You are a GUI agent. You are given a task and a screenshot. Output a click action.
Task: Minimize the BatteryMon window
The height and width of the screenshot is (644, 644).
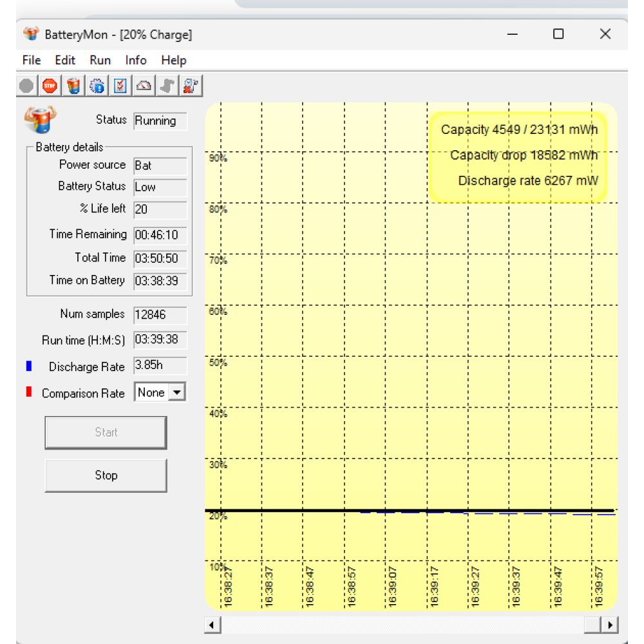512,34
